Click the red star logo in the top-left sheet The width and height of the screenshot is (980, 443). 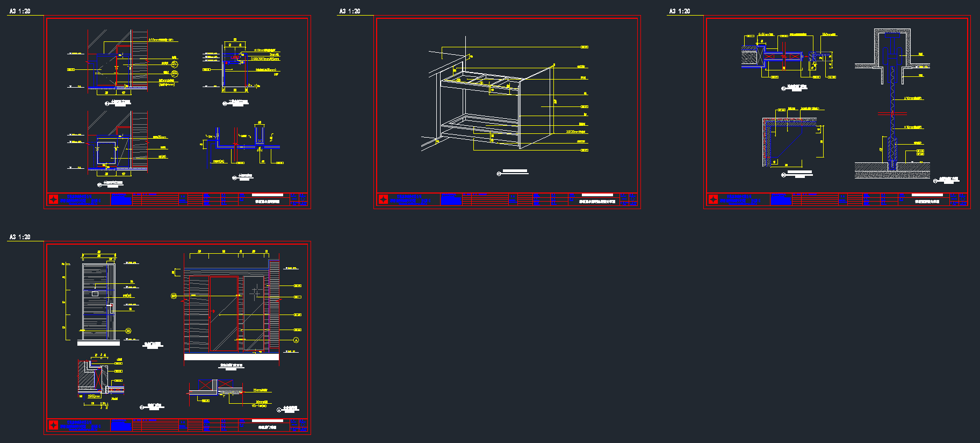click(53, 200)
